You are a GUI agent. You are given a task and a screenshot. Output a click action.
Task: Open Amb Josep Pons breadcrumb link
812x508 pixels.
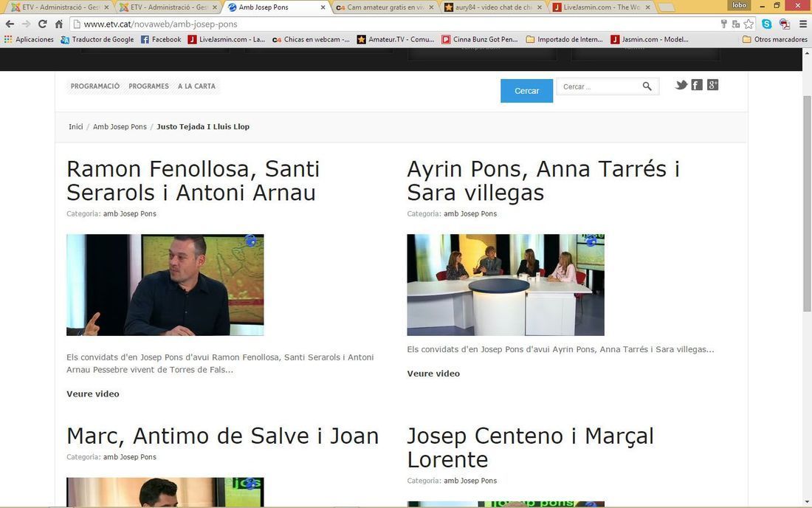(120, 126)
